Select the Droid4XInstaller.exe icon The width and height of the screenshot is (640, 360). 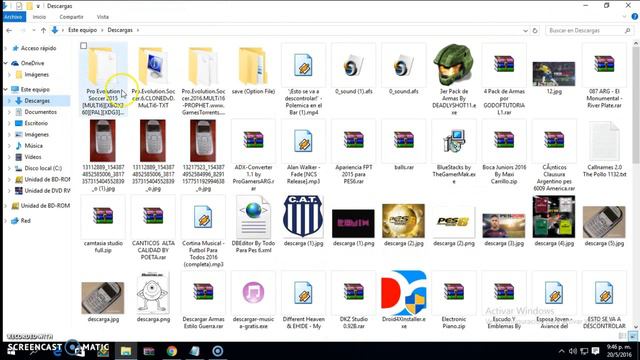coord(404,292)
